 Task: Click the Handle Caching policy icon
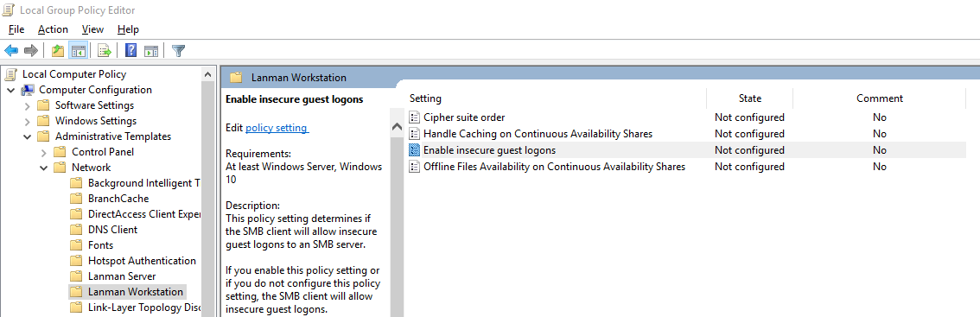click(414, 133)
